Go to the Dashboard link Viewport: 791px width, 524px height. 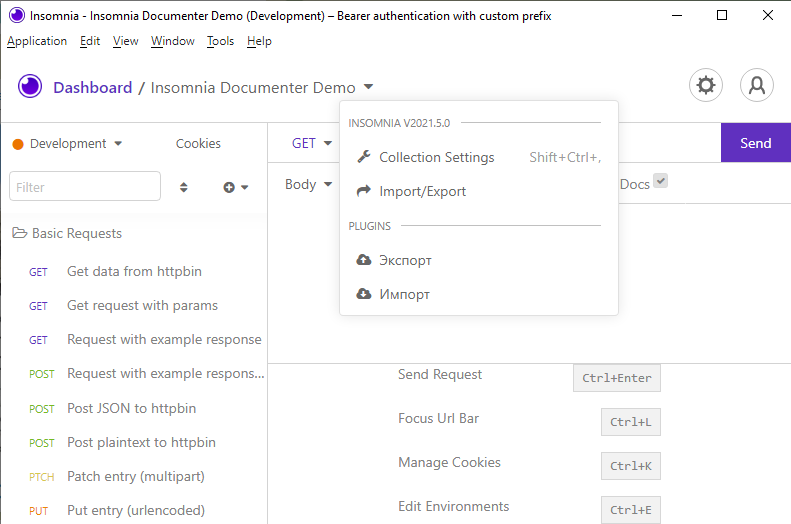(93, 87)
